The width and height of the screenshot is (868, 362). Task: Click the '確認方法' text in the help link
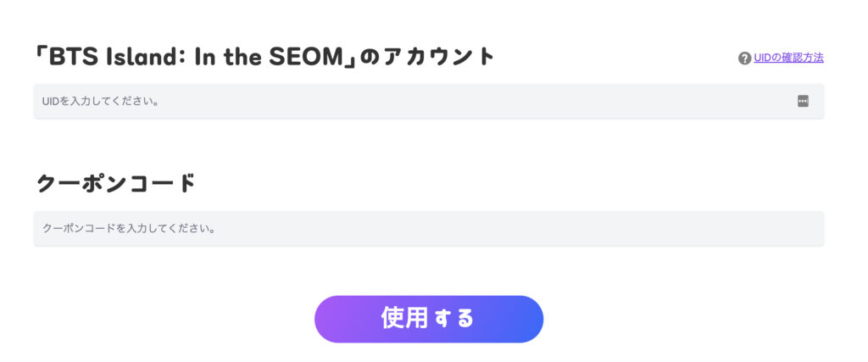pos(804,58)
